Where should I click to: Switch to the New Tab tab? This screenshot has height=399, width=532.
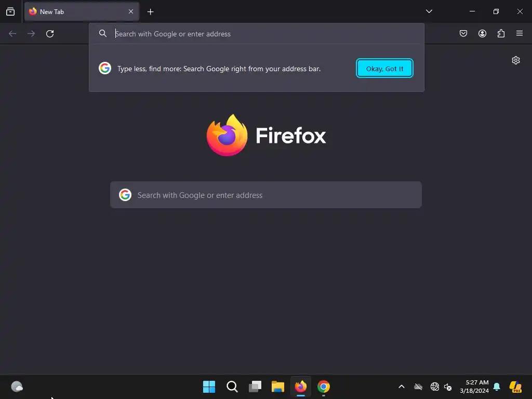point(82,11)
